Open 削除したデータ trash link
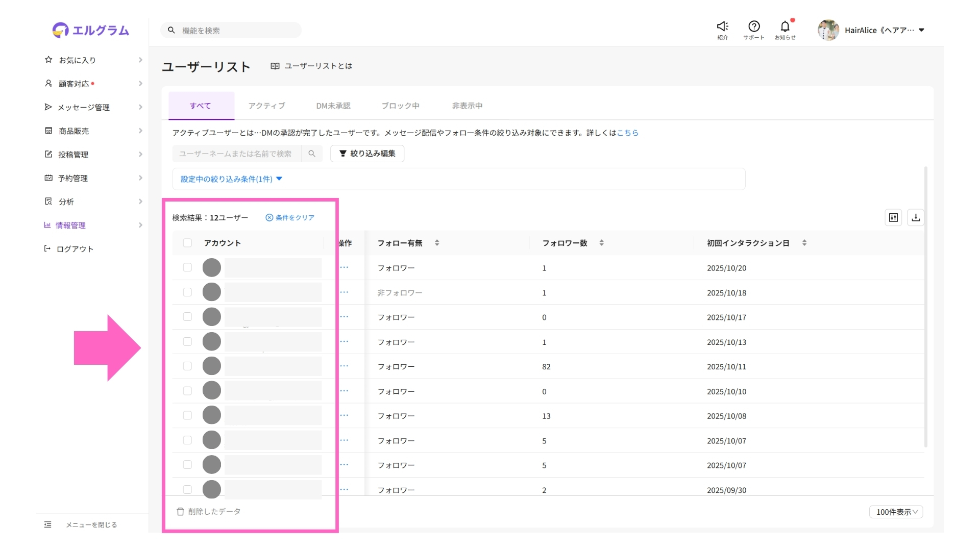Image resolution: width=980 pixels, height=551 pixels. point(209,511)
